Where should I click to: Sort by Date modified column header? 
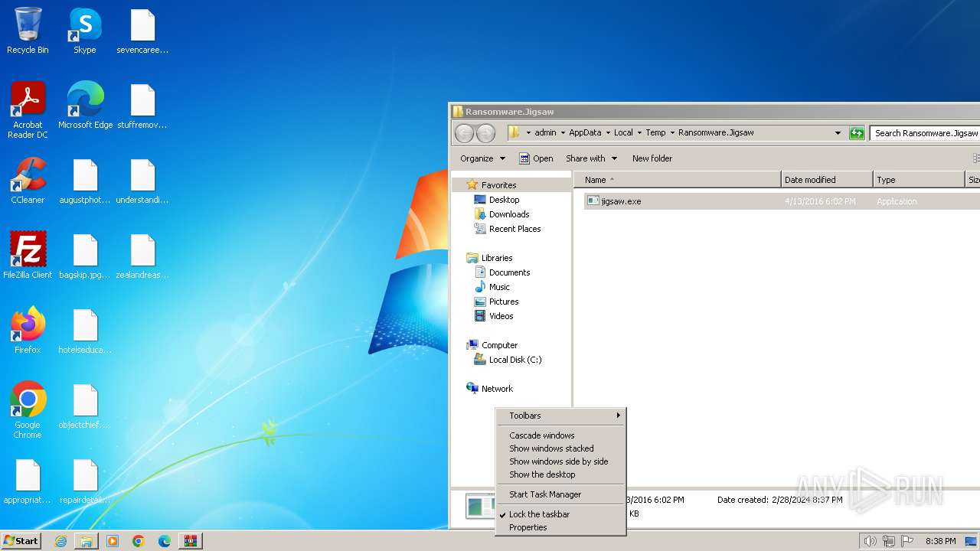pos(827,180)
